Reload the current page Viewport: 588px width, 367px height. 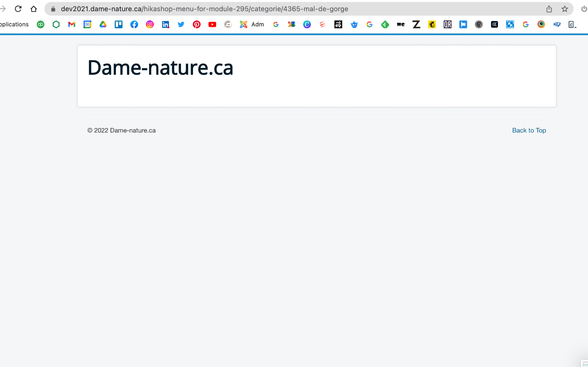(18, 9)
